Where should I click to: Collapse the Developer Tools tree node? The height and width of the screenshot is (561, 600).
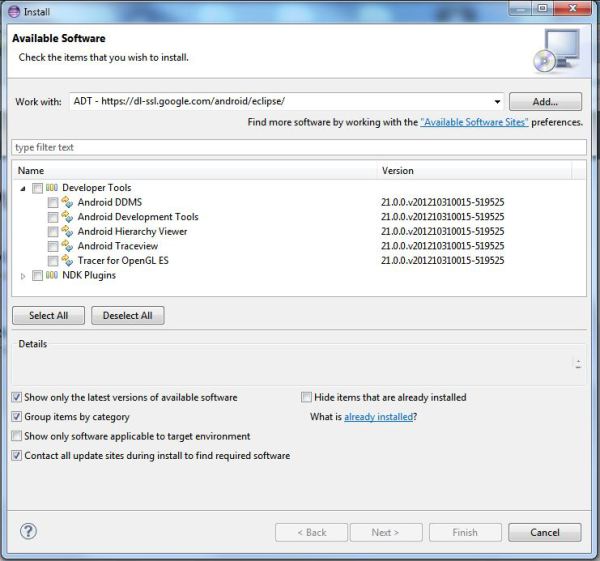point(23,188)
